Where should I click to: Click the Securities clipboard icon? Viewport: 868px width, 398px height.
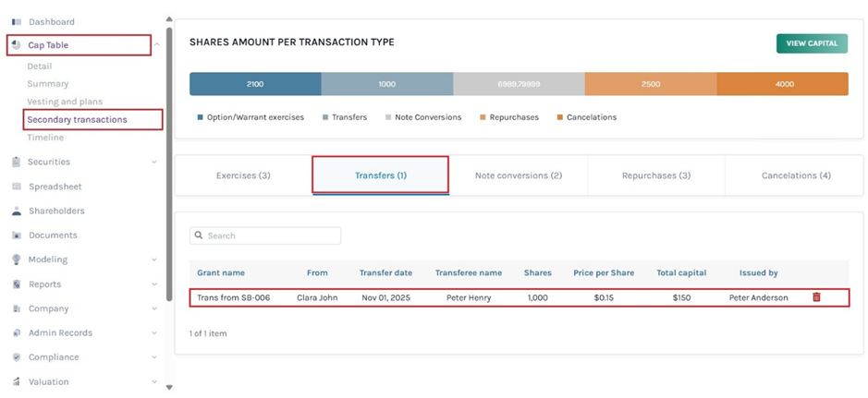16,162
